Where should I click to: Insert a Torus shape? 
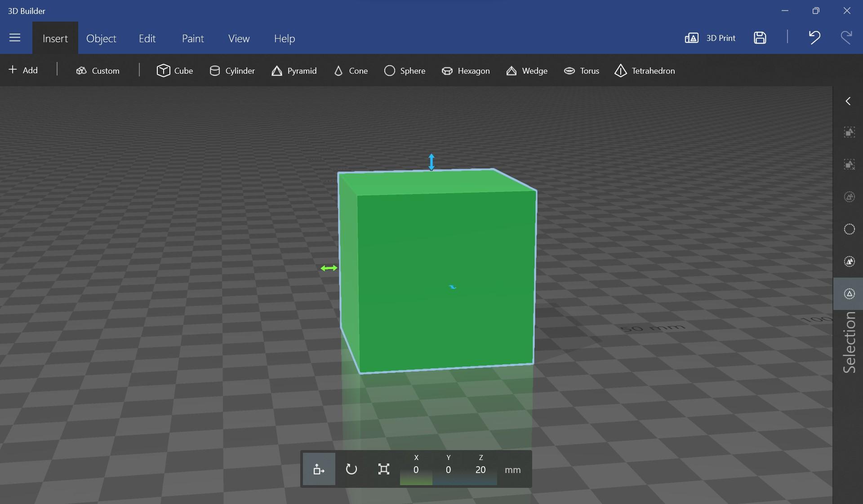[x=581, y=70]
